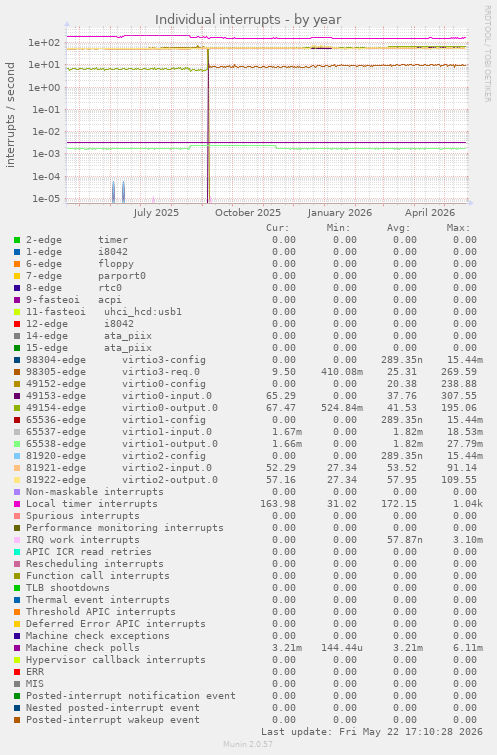Click the Cur: column header
Image resolution: width=497 pixels, height=755 pixels.
(278, 228)
